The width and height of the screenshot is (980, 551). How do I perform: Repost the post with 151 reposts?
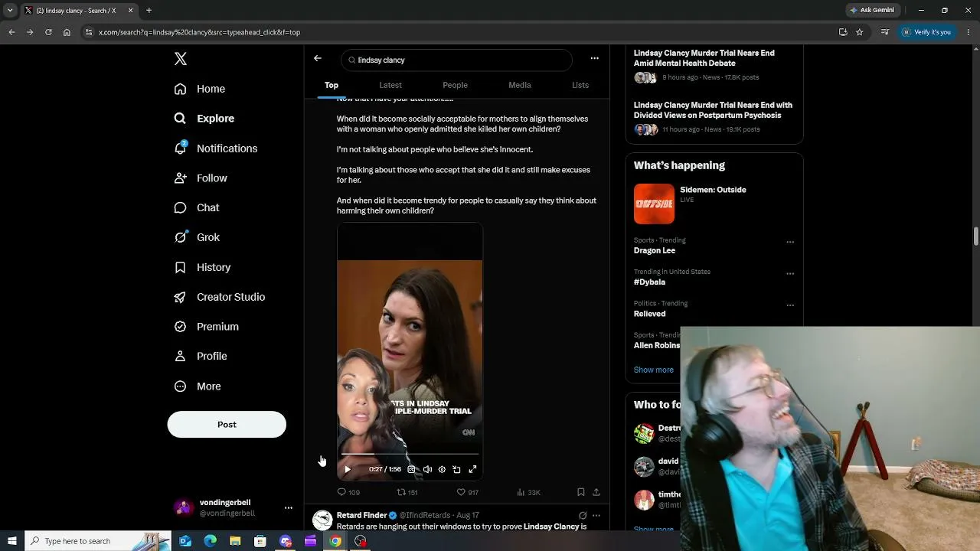407,492
